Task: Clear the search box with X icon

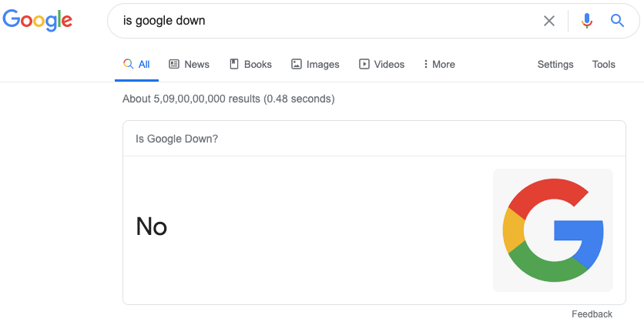Action: click(x=549, y=21)
